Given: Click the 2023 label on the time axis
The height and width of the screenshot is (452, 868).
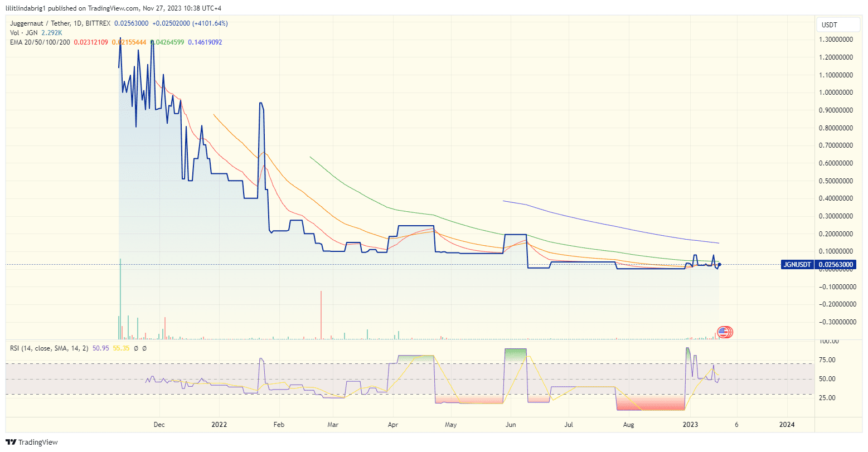Looking at the screenshot, I should coord(690,425).
